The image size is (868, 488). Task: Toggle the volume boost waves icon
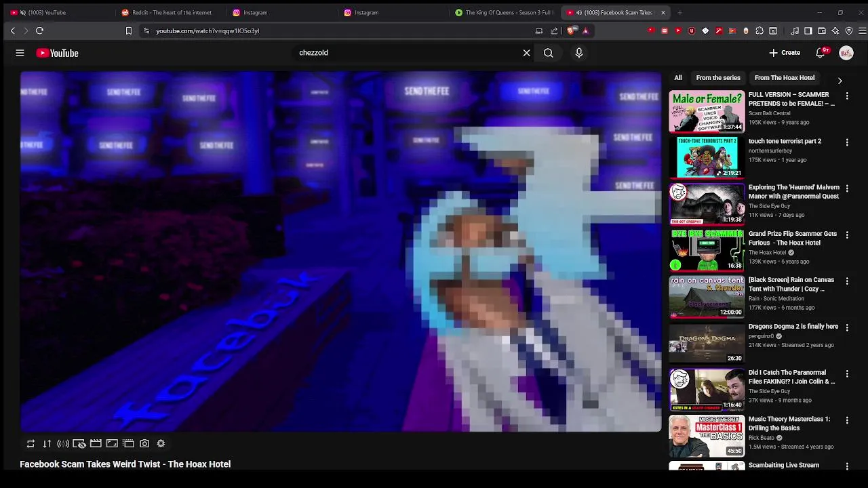63,444
